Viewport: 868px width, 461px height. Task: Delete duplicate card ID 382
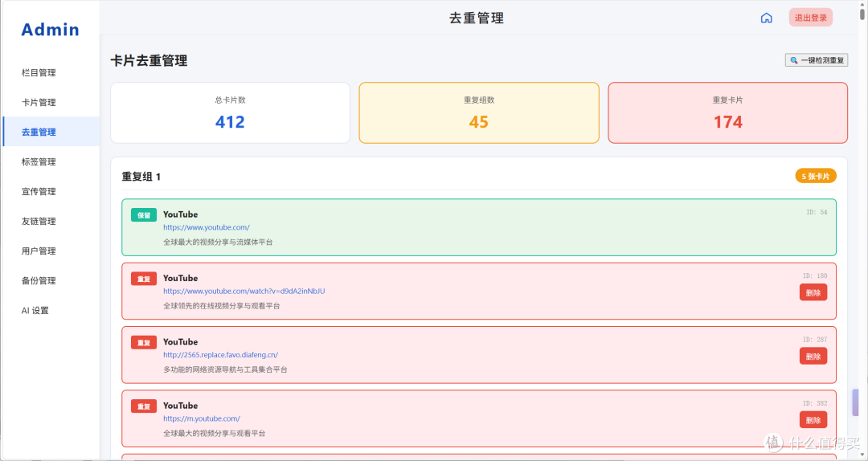click(813, 419)
